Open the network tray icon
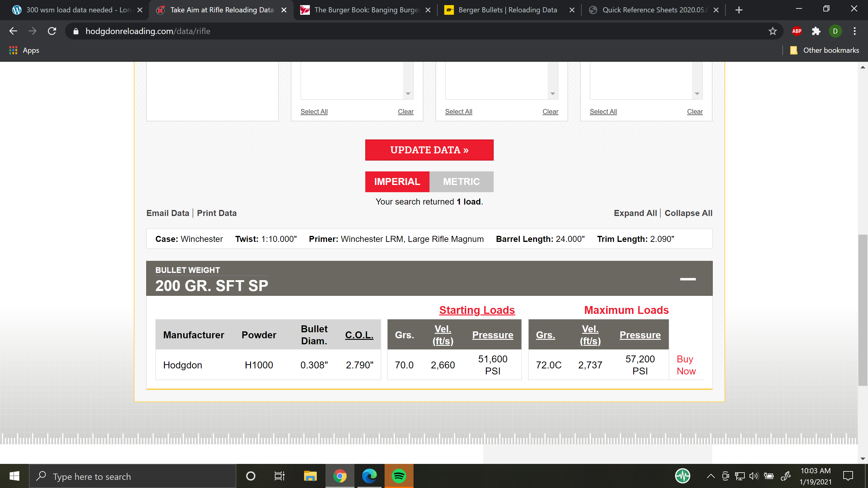The width and height of the screenshot is (868, 488). click(x=740, y=476)
